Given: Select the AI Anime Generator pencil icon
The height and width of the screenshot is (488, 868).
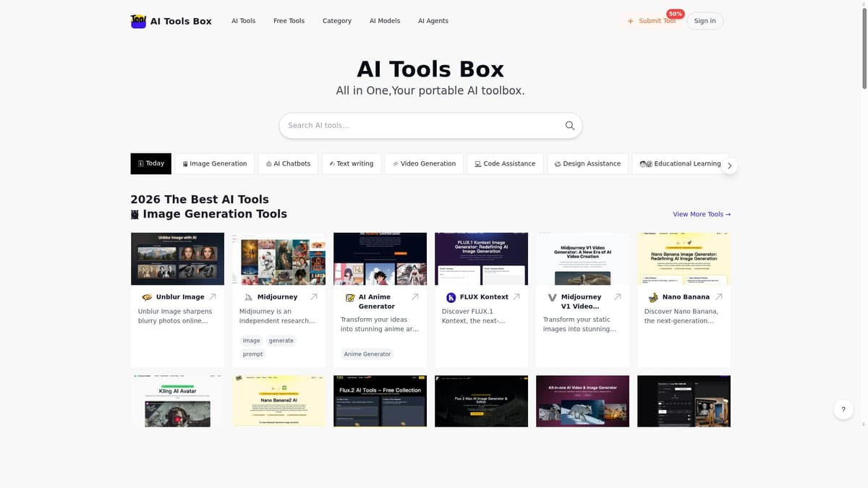Looking at the screenshot, I should (349, 296).
